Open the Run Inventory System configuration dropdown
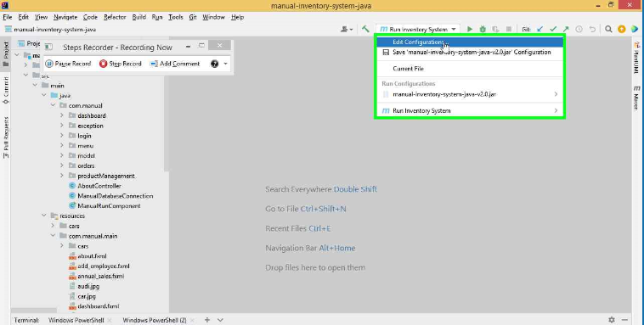This screenshot has width=644, height=325. point(418,29)
